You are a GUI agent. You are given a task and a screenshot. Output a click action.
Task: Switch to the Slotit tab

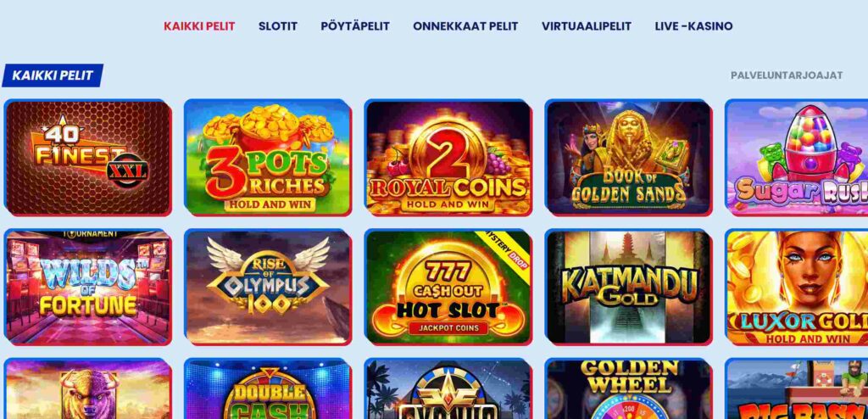(x=278, y=26)
